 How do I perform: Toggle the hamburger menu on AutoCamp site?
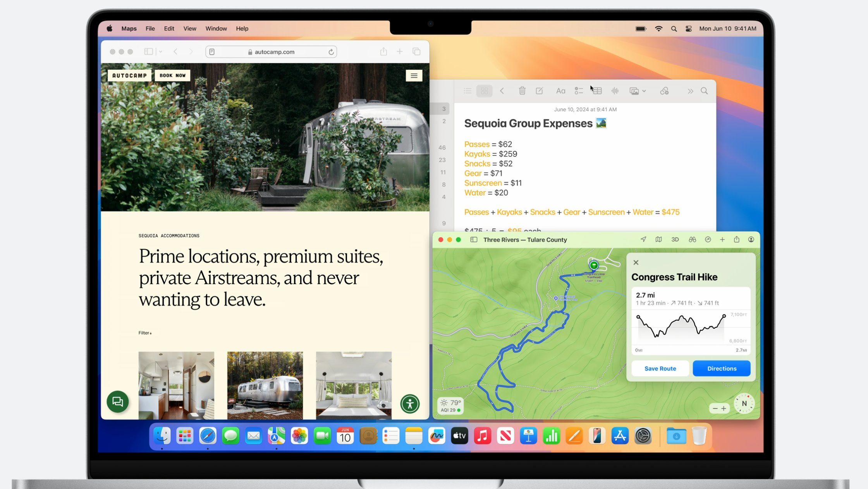[414, 75]
